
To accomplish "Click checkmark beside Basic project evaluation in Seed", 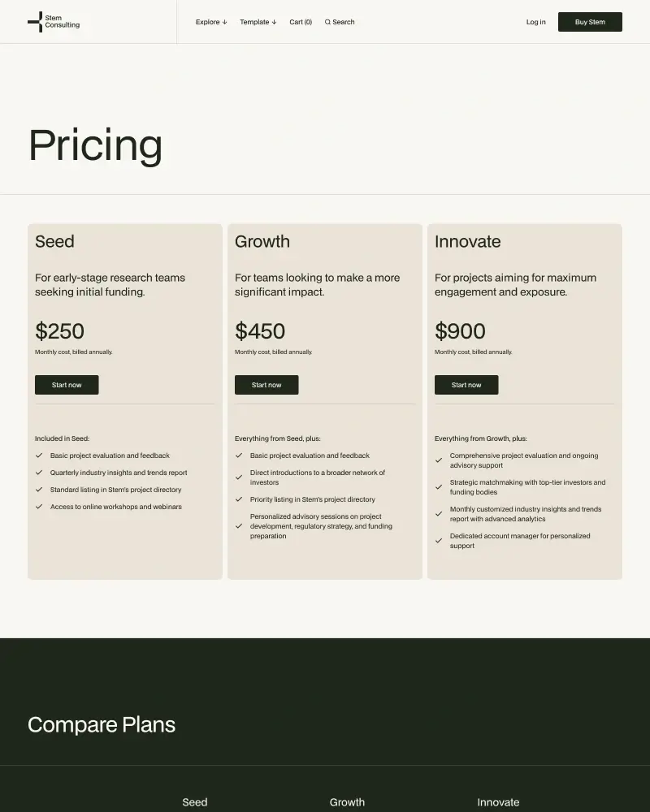I will (x=39, y=456).
